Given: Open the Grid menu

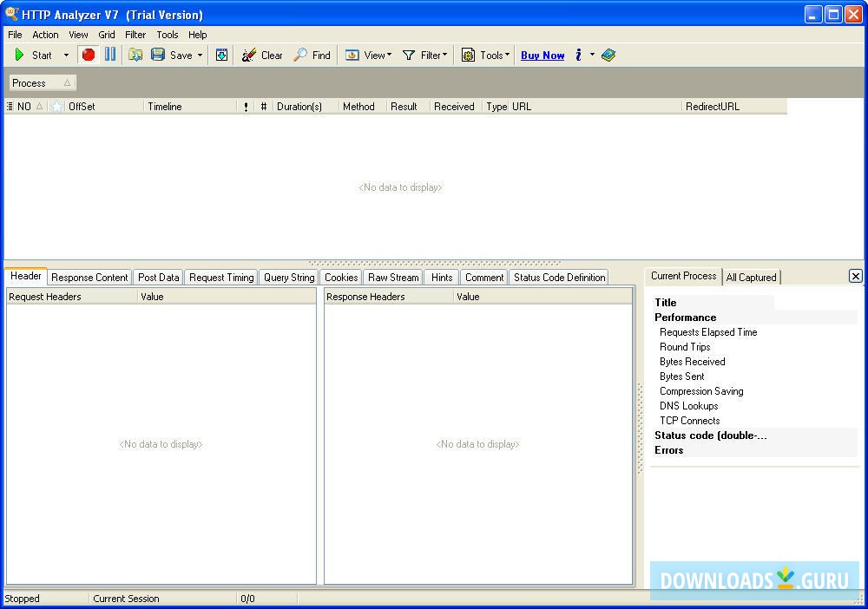Looking at the screenshot, I should (106, 35).
